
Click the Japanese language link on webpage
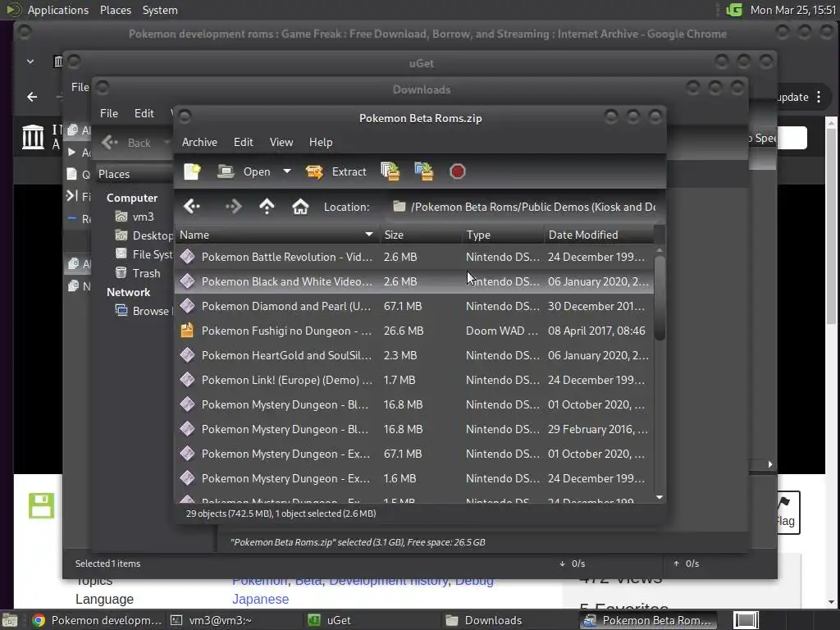click(260, 599)
